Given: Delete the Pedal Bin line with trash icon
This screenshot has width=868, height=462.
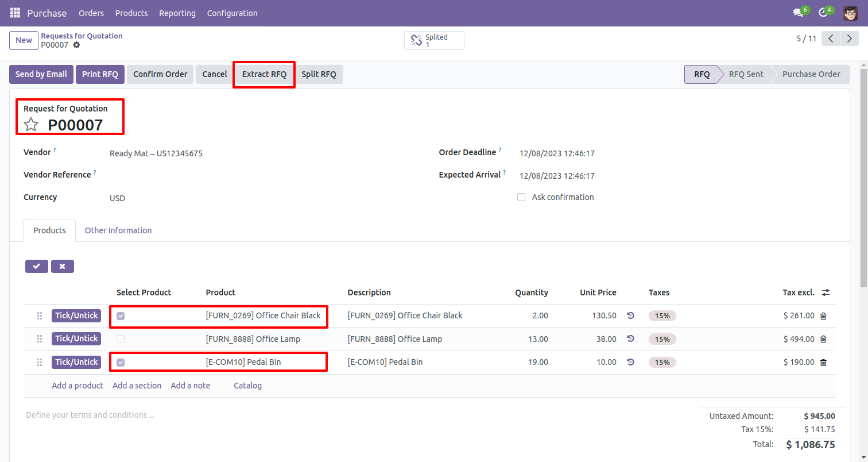Looking at the screenshot, I should click(x=823, y=362).
